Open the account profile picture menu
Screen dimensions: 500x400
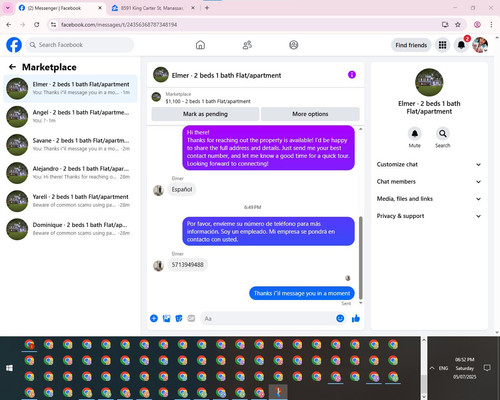tap(480, 45)
